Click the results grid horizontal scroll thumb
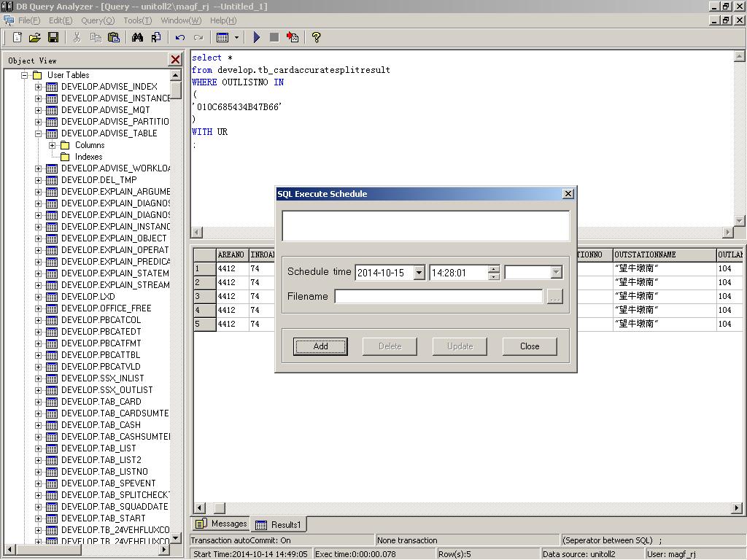The height and width of the screenshot is (560, 747). point(219,507)
